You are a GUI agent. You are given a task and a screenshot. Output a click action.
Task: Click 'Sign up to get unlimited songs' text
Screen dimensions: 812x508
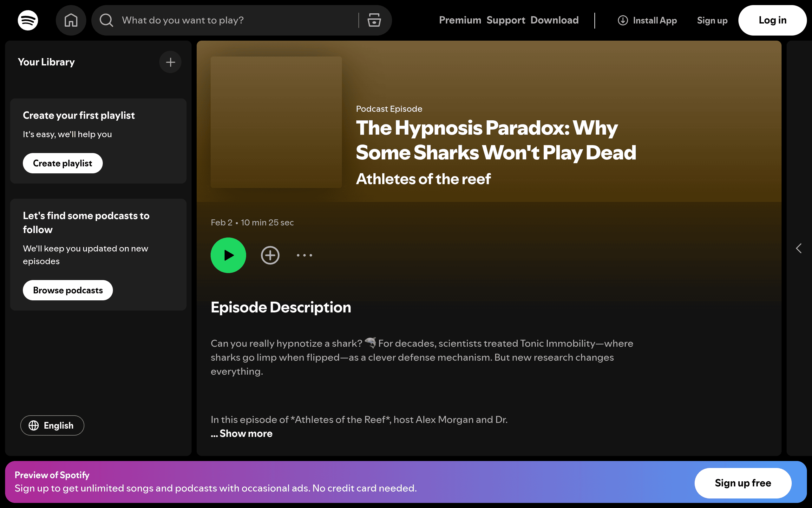click(x=216, y=488)
